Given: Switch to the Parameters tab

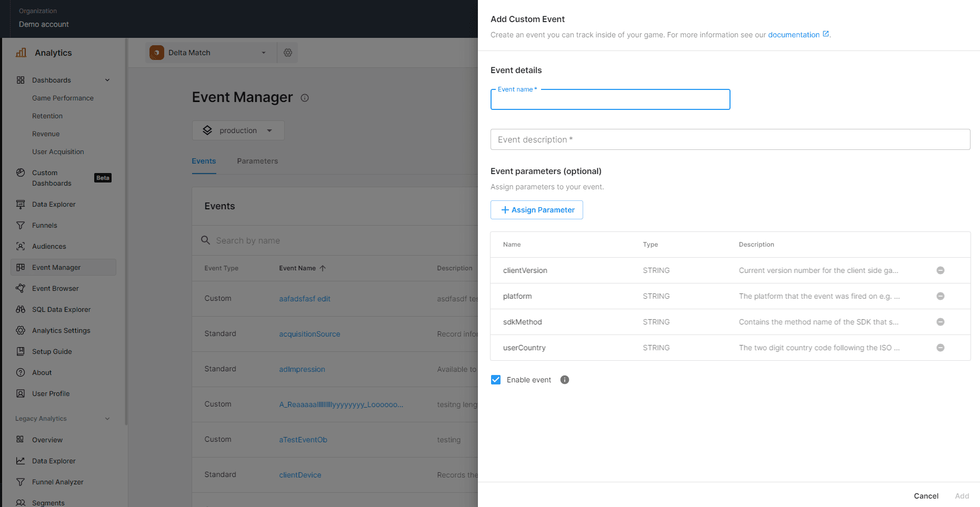Looking at the screenshot, I should pos(257,161).
